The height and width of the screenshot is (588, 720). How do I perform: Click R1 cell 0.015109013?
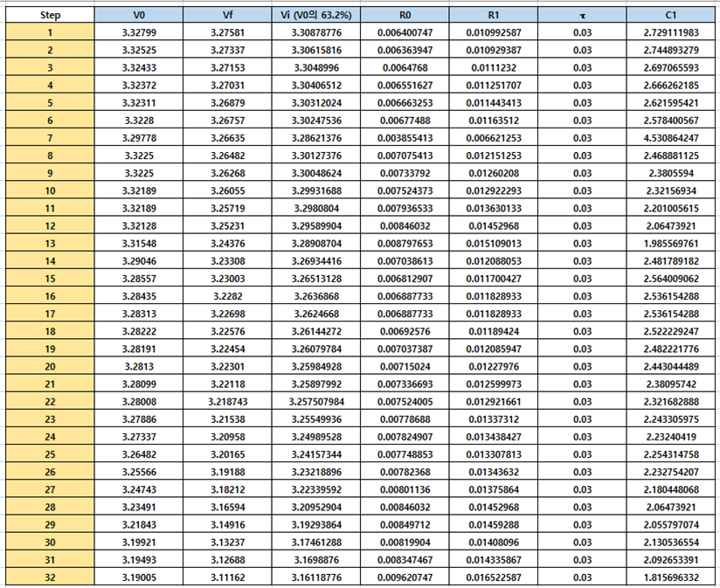click(493, 244)
